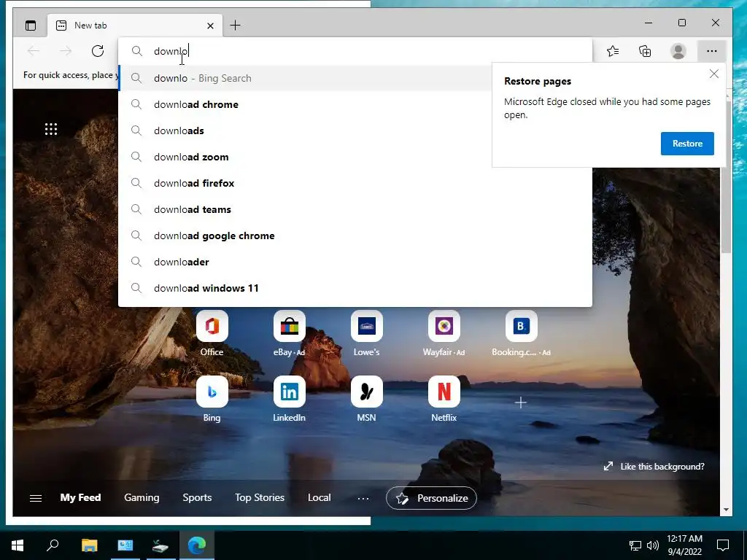Screen dimensions: 747x560
Task: Dismiss the Restore pages popup
Action: click(713, 74)
